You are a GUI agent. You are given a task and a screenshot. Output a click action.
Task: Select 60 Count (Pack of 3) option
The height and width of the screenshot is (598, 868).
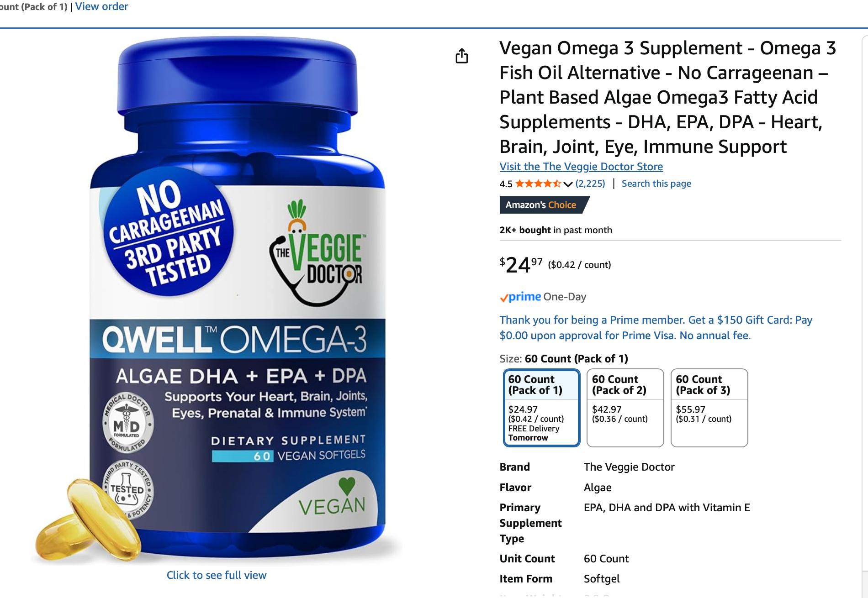[x=709, y=408]
